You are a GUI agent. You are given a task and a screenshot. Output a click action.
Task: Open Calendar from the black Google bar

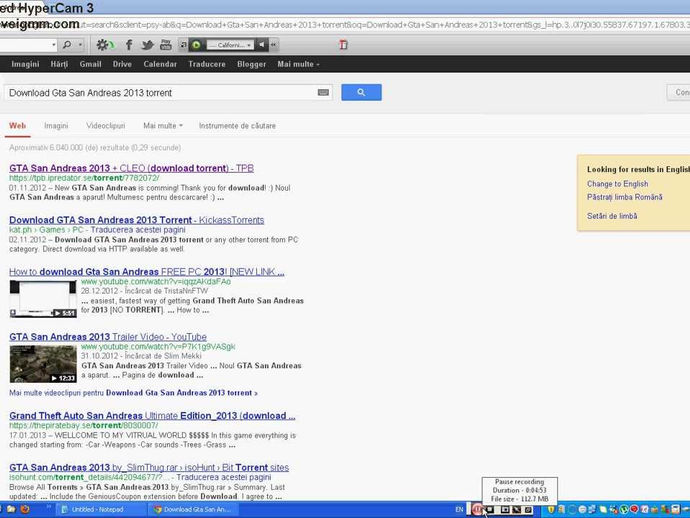[x=160, y=64]
